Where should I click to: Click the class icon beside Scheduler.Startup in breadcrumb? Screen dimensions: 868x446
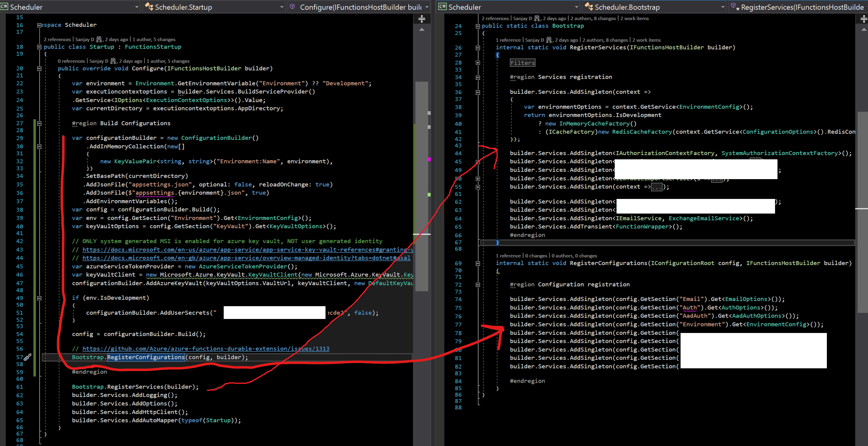(149, 7)
